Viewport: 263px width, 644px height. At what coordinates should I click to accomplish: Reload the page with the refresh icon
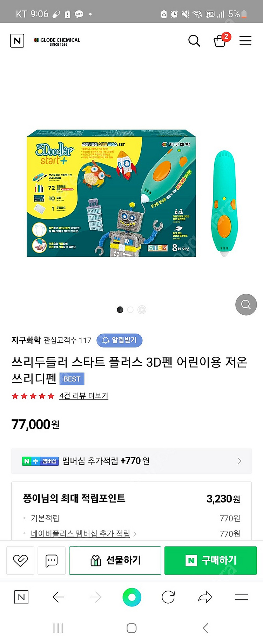coord(168,597)
